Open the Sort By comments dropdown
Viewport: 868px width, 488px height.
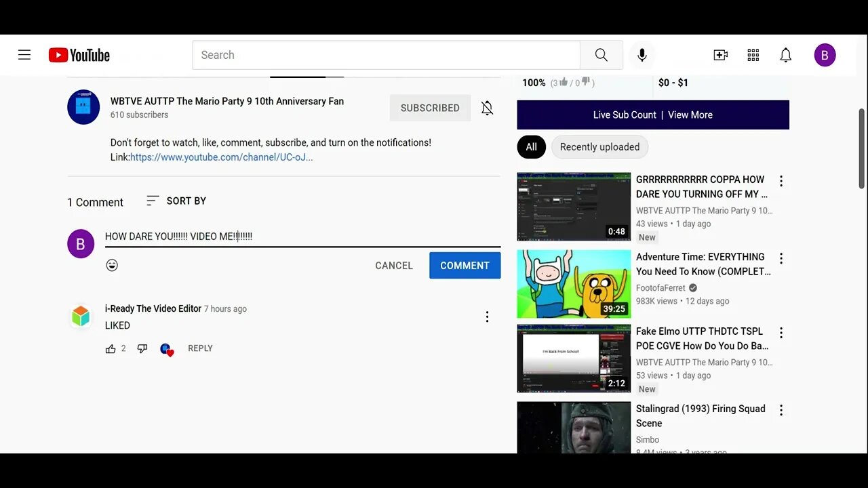(176, 201)
